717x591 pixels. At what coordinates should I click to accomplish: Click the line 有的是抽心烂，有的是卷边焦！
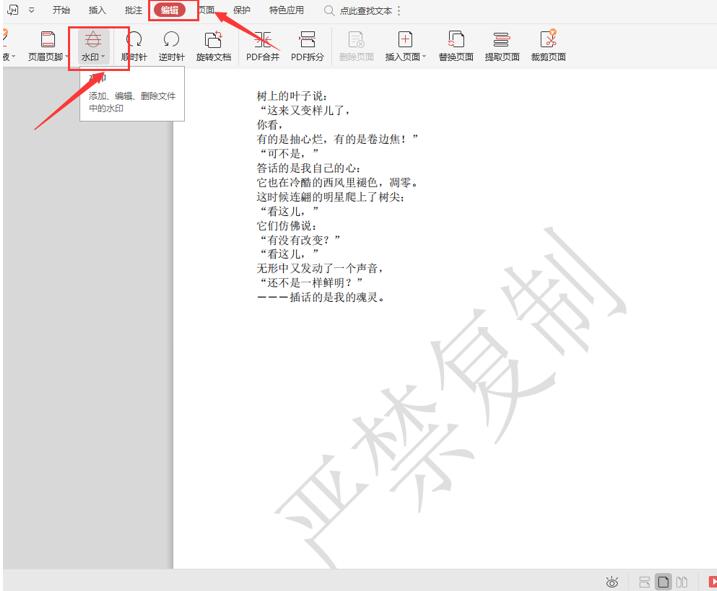pos(337,139)
